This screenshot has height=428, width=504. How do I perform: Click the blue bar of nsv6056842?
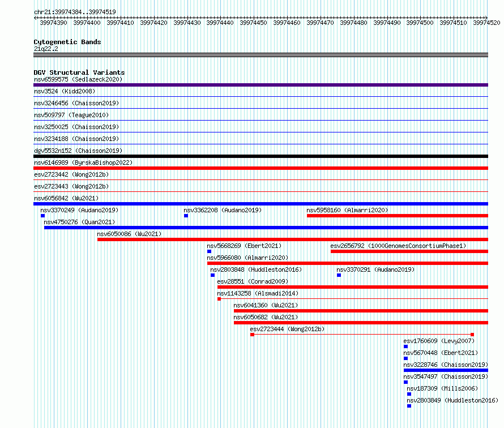click(260, 204)
